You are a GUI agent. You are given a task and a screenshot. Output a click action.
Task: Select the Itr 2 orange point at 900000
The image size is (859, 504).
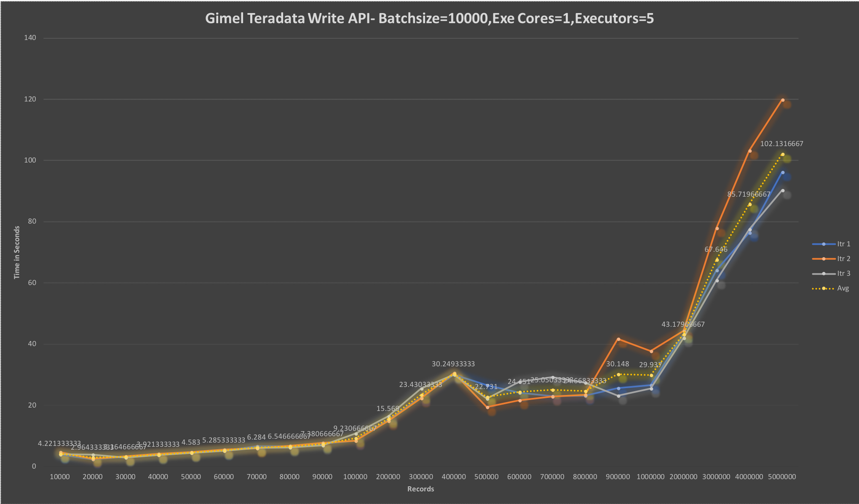click(618, 339)
